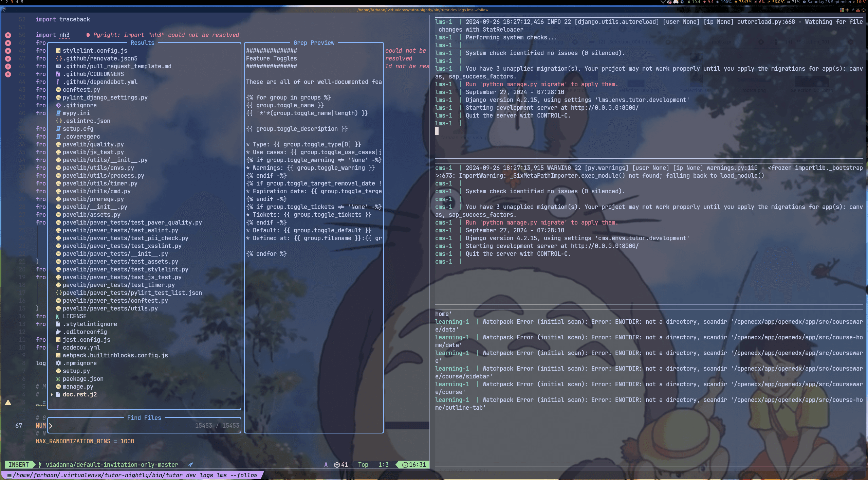This screenshot has height=480, width=868.
Task: Switch to workspace 3 in the top bar
Action: click(12, 2)
